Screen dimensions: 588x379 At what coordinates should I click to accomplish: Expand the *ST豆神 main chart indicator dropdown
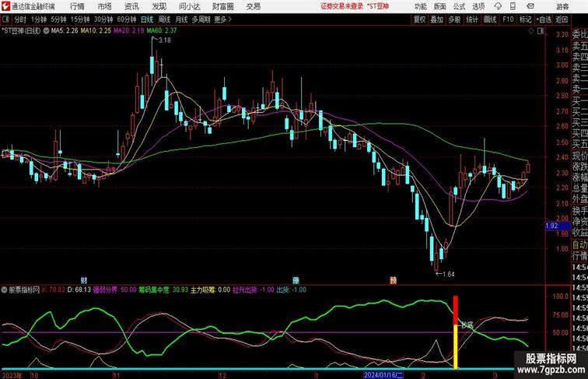pos(46,31)
